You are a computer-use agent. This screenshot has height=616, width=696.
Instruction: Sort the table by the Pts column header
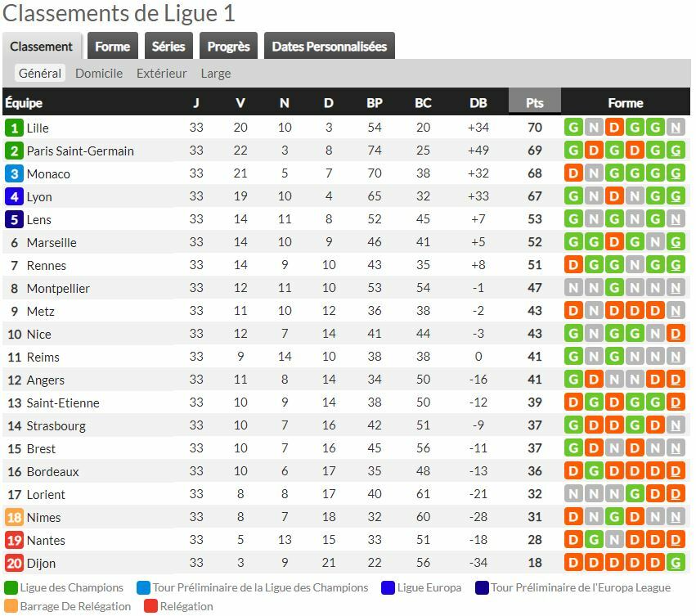click(x=535, y=103)
